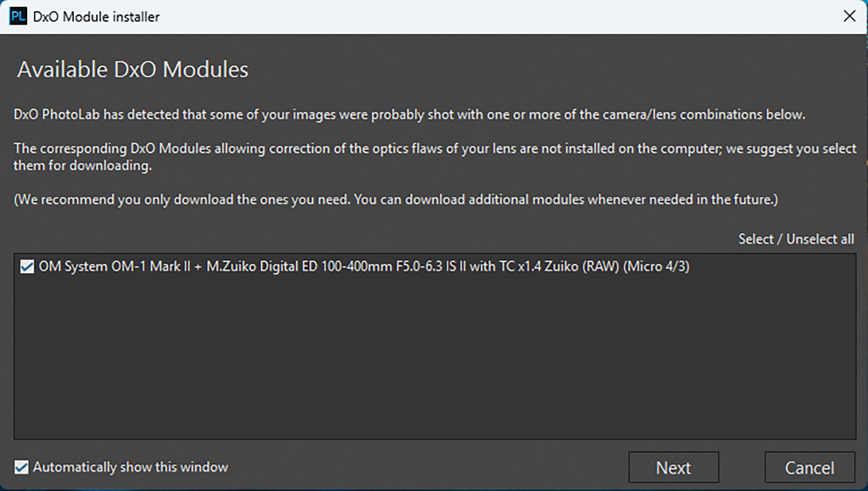Click the "M.Zuiko Digital ED 100-400mm" lens name
Viewport: 868px width, 491px height.
click(x=299, y=267)
